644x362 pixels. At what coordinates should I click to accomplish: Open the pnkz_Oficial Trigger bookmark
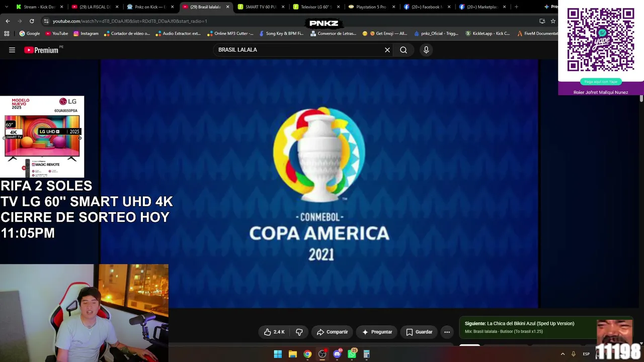click(x=436, y=34)
